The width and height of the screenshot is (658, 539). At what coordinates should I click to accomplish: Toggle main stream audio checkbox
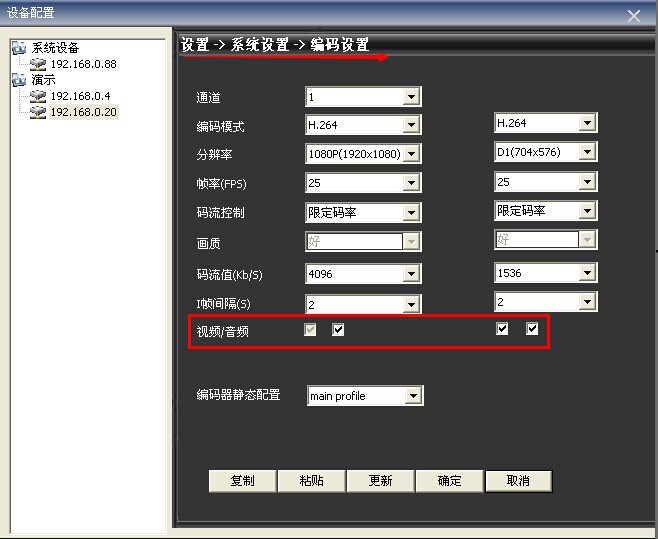click(338, 330)
